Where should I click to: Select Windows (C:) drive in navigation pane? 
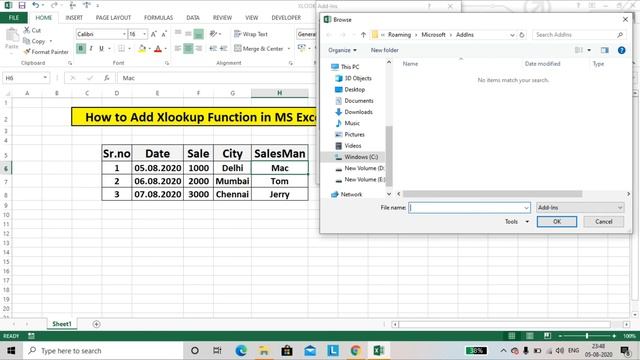point(356,157)
